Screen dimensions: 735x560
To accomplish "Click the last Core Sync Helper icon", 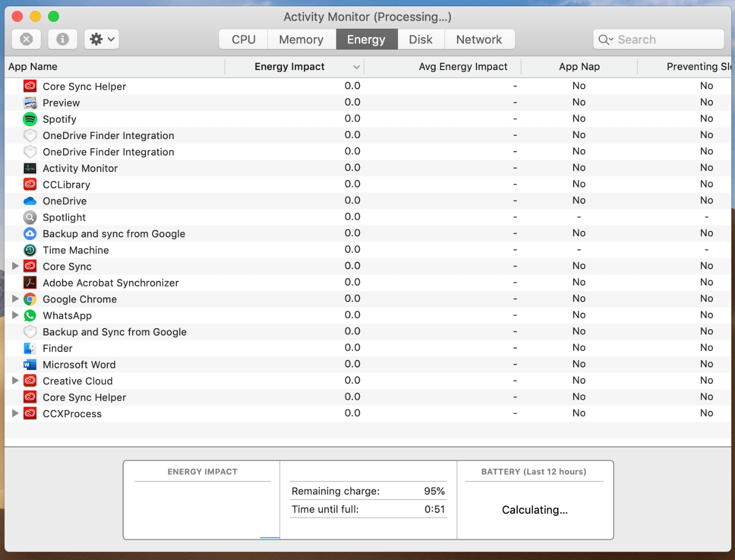I will pos(30,397).
